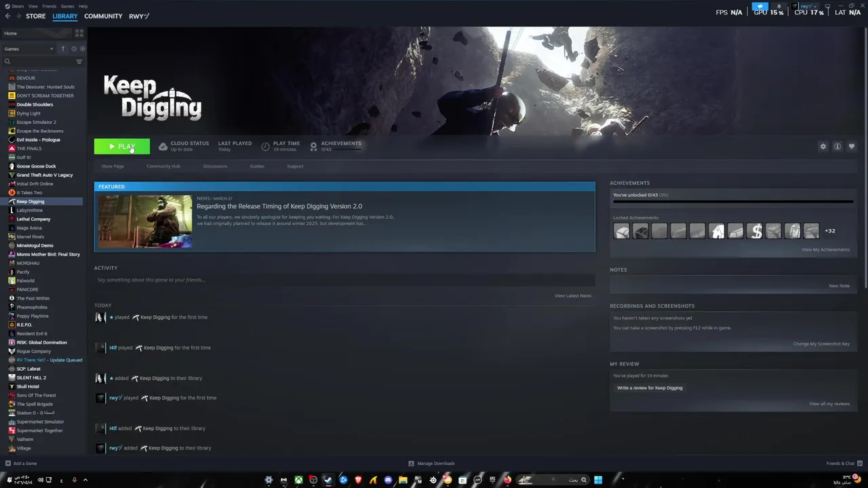Click the sort by recent clock icon
The height and width of the screenshot is (488, 868).
tap(74, 49)
